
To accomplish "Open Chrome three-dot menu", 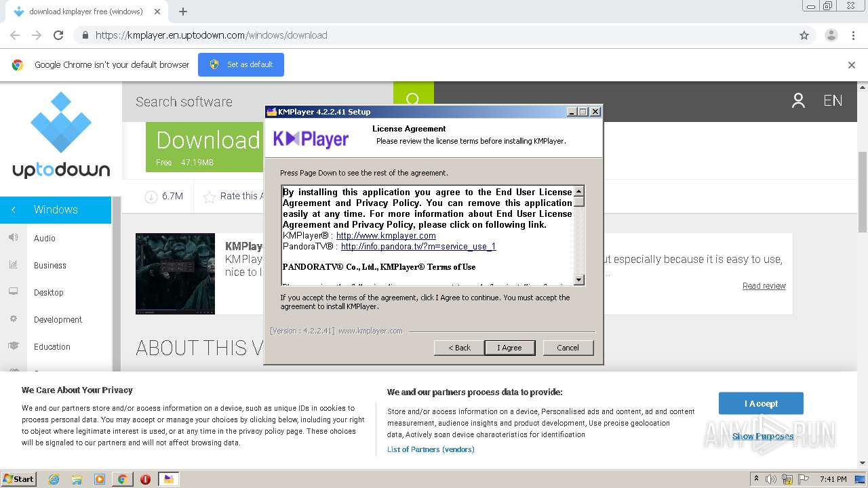I will click(x=853, y=35).
